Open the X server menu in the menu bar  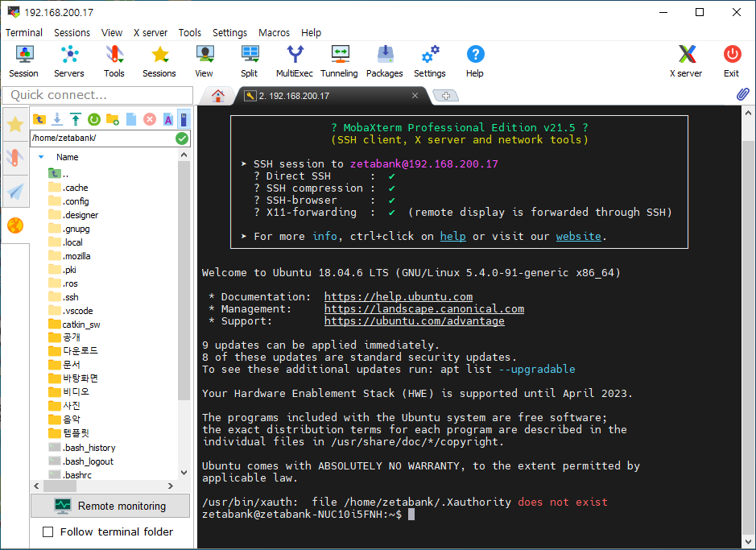(151, 33)
